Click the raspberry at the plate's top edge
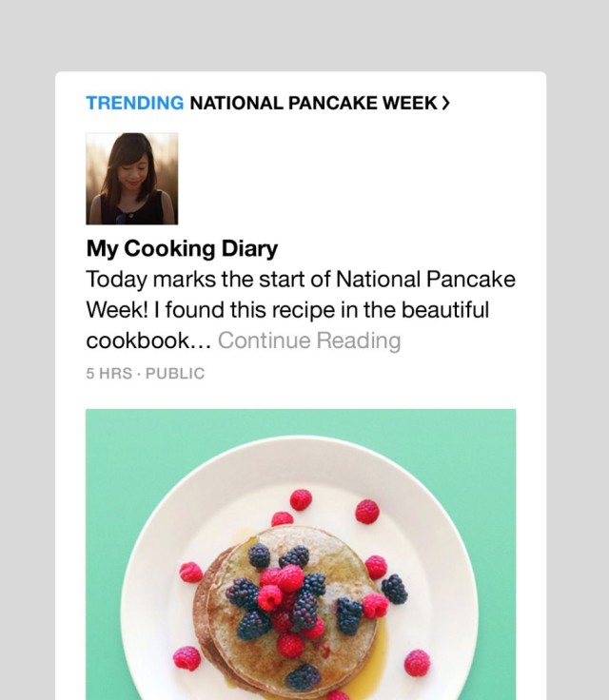 (301, 499)
